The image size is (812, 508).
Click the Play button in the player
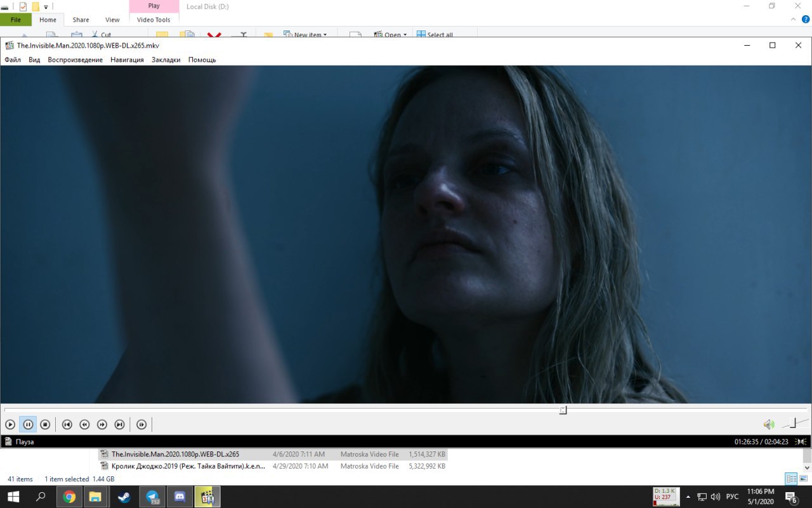coord(10,424)
